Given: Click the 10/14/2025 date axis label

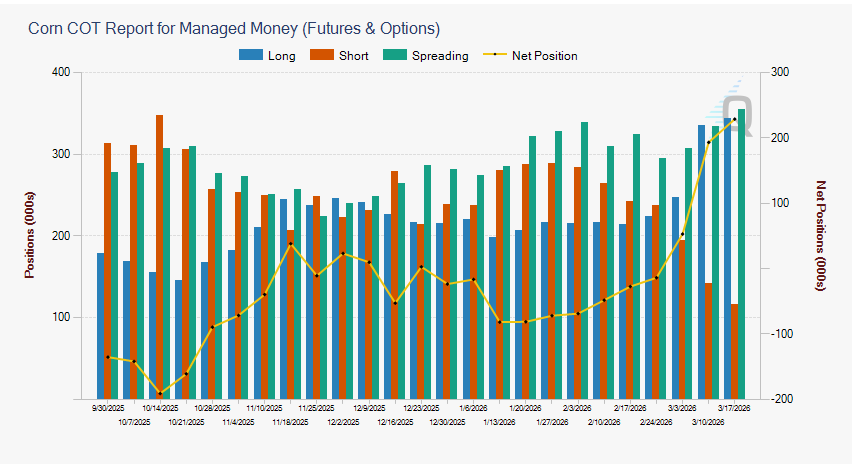Looking at the screenshot, I should pyautogui.click(x=160, y=408).
